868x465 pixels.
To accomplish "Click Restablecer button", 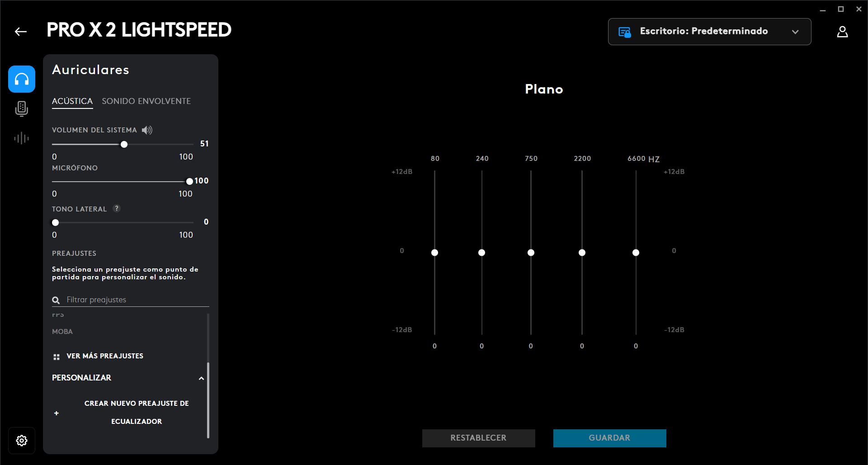I will 478,438.
